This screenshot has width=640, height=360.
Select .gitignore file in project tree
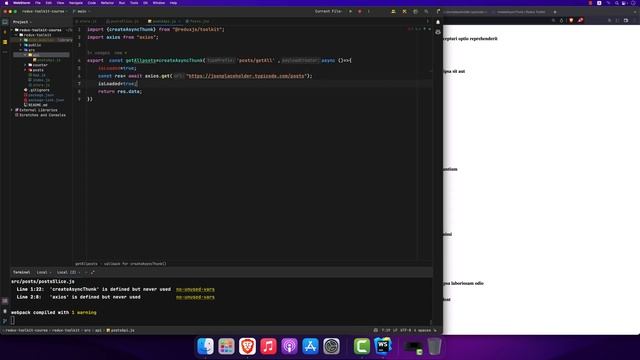point(37,90)
